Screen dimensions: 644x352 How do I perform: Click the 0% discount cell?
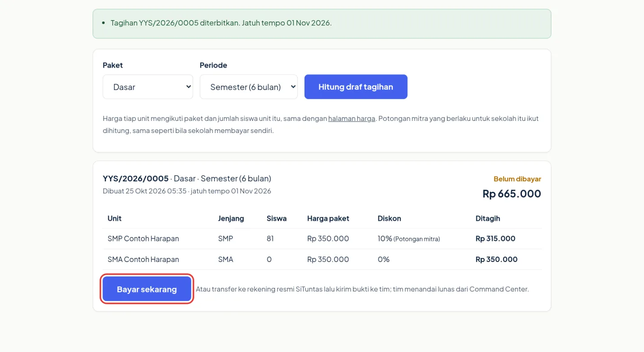click(x=384, y=259)
